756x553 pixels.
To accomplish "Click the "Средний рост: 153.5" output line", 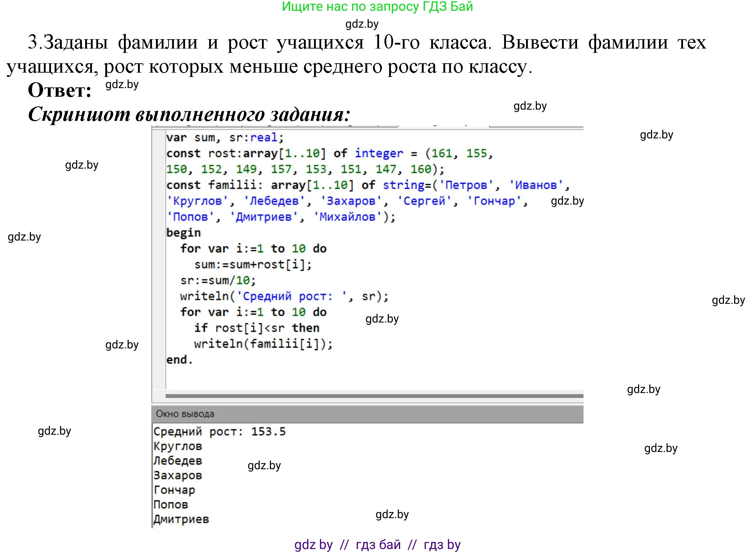I will (x=220, y=431).
